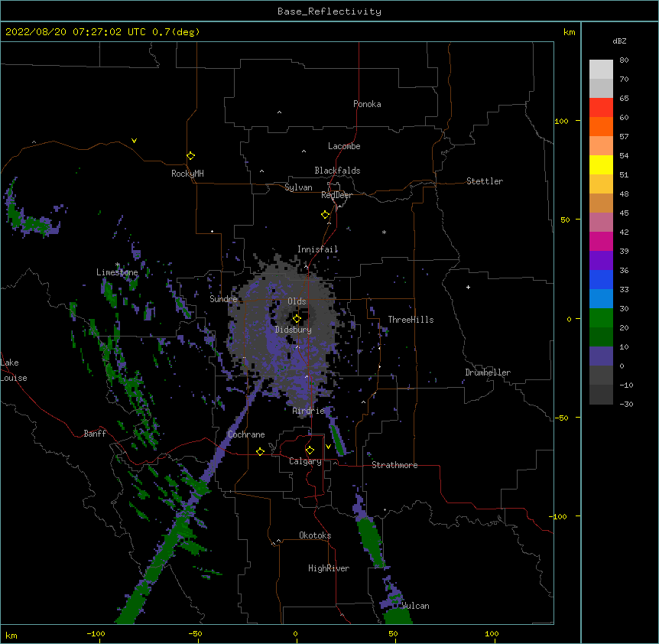This screenshot has width=659, height=644.
Task: Click the Banff town label
Action: [x=95, y=434]
